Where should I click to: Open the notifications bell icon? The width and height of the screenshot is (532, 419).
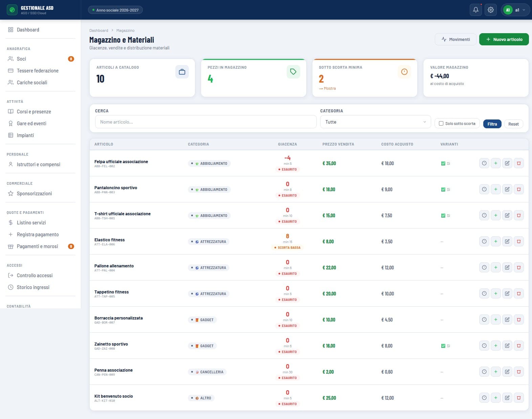click(x=475, y=10)
